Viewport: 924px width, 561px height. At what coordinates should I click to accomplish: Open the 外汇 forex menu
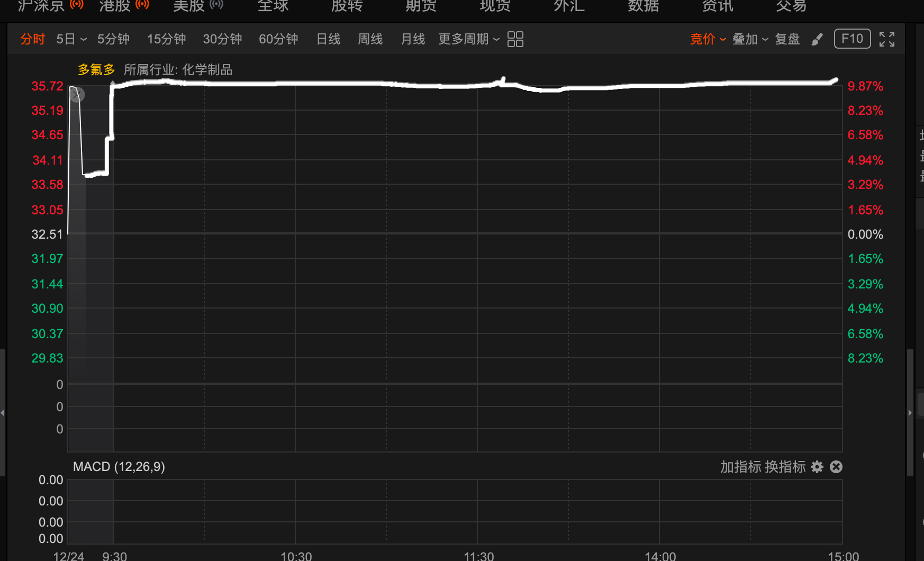pos(569,5)
